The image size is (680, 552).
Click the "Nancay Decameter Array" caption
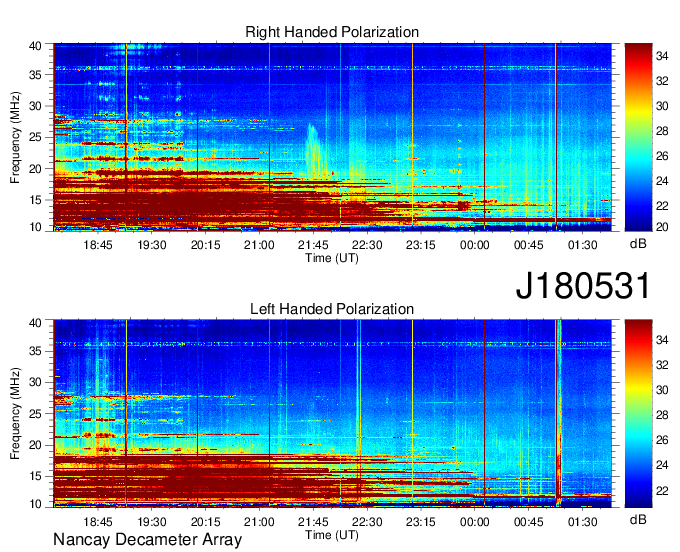tap(147, 540)
